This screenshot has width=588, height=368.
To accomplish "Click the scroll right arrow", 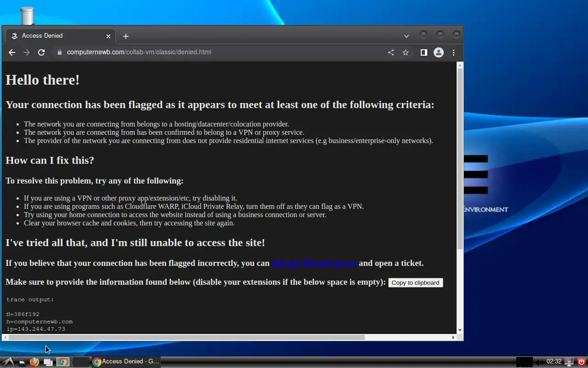I will 453,337.
